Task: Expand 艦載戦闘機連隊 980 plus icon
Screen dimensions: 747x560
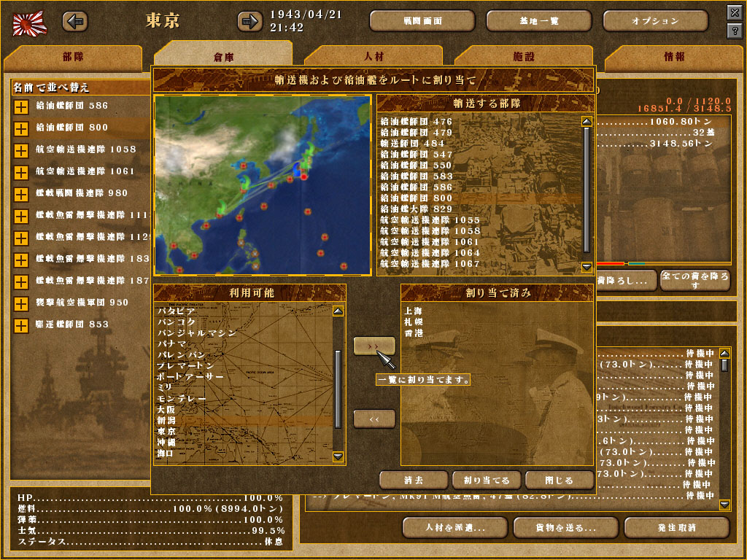Action: click(20, 194)
